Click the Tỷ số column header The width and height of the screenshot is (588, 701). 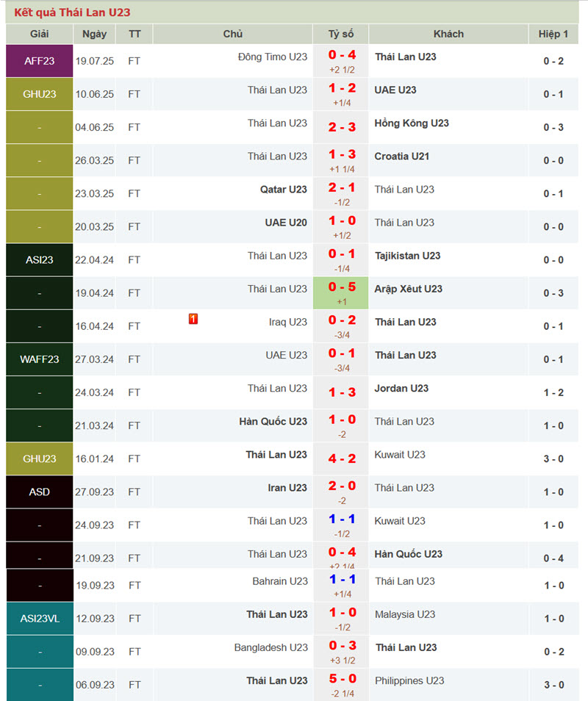pyautogui.click(x=341, y=34)
